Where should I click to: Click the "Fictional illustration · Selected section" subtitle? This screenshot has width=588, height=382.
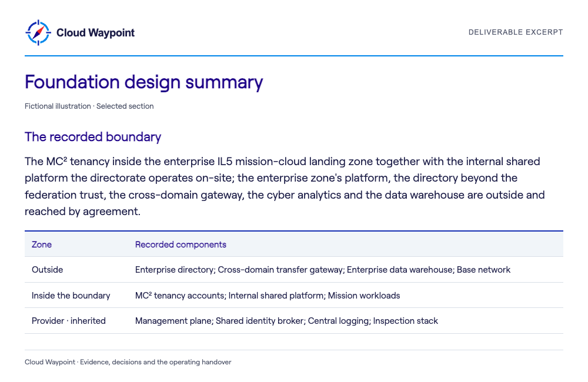click(89, 106)
